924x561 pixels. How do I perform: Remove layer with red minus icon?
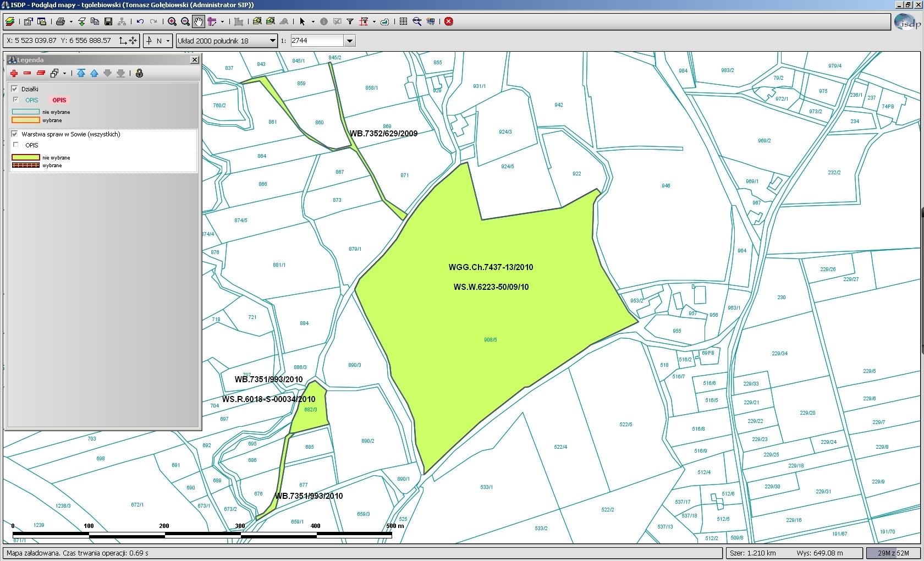[x=27, y=73]
